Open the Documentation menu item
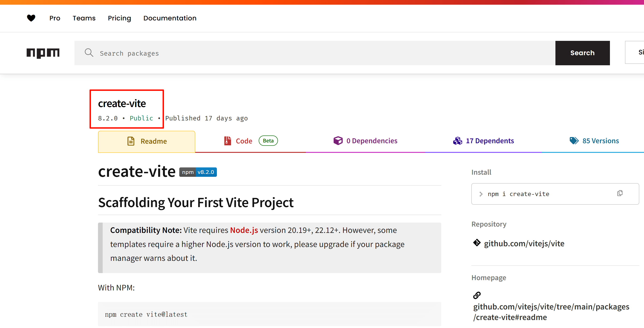 (170, 18)
